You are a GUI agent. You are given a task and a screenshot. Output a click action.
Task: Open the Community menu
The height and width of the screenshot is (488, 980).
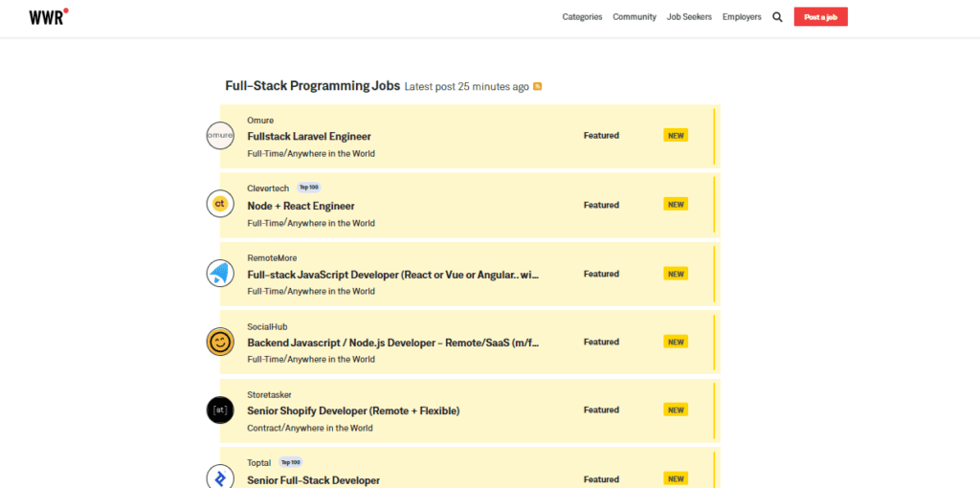[x=635, y=17]
